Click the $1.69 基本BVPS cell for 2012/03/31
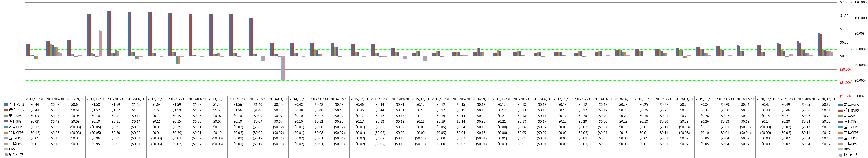Screen dimensions: 868x158 tap(116, 105)
